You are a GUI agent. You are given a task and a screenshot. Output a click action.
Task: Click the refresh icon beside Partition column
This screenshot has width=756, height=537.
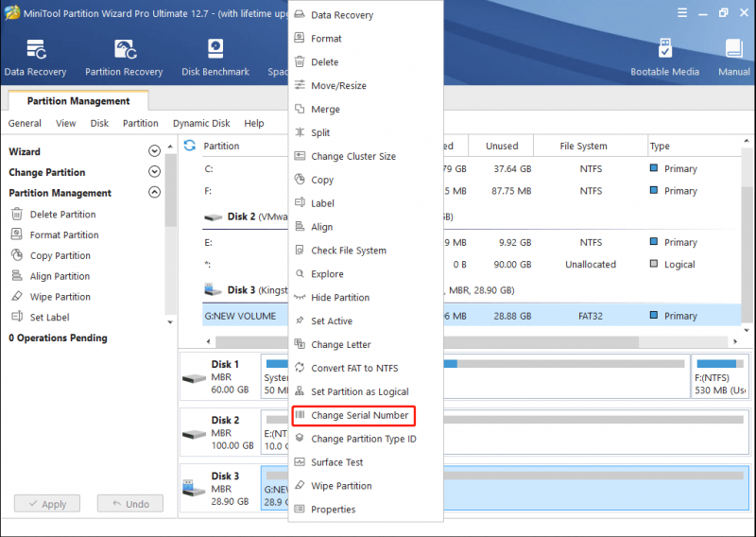click(x=190, y=146)
